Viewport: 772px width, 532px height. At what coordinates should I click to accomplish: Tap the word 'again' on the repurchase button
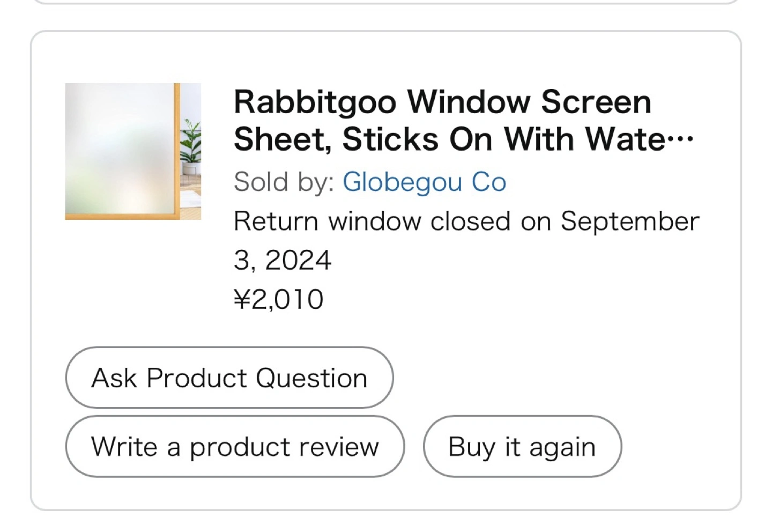coord(562,448)
